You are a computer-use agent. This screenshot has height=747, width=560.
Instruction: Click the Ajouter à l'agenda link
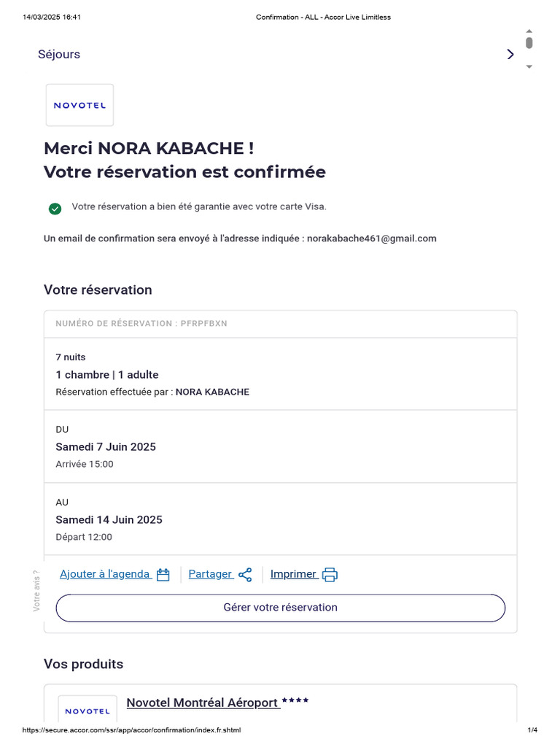pyautogui.click(x=105, y=574)
